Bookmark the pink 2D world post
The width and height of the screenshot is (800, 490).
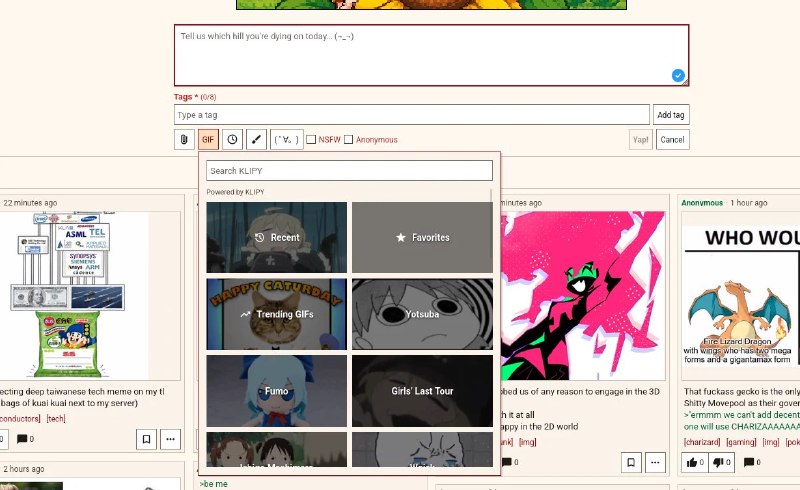[631, 462]
